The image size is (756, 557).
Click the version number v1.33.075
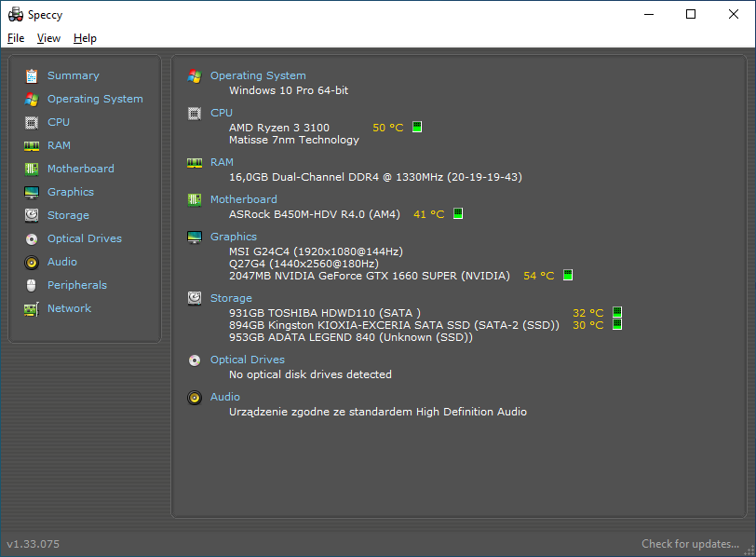(x=33, y=544)
